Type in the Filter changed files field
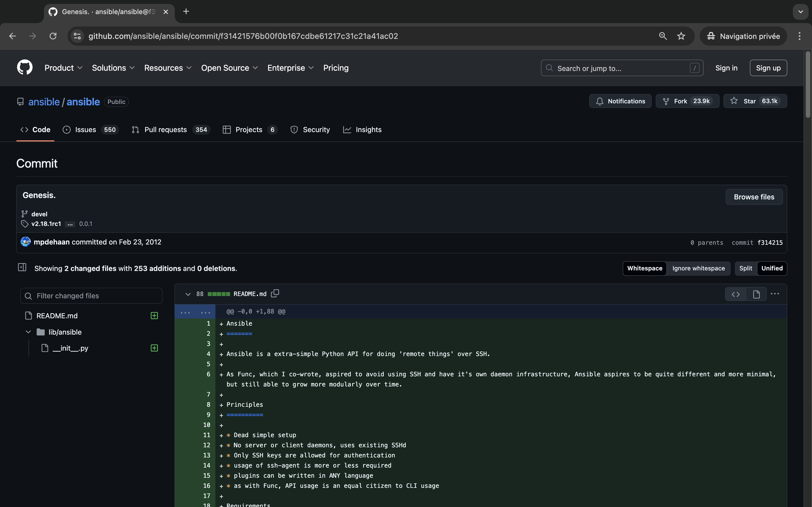Viewport: 812px width, 507px height. [91, 295]
